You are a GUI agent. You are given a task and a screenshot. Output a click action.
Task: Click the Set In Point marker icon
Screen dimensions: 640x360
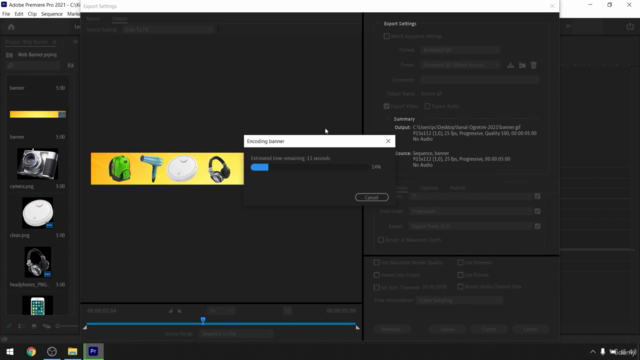click(x=171, y=311)
